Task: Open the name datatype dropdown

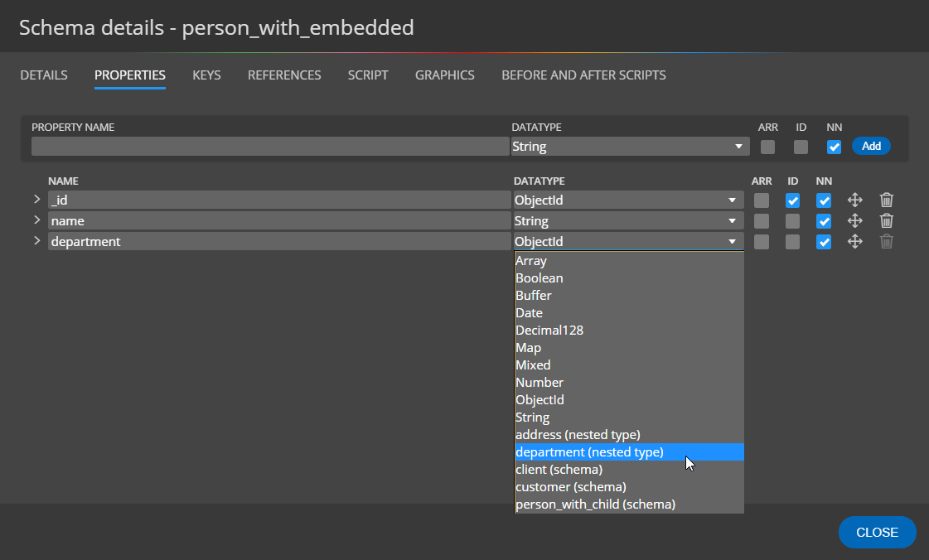Action: click(628, 221)
